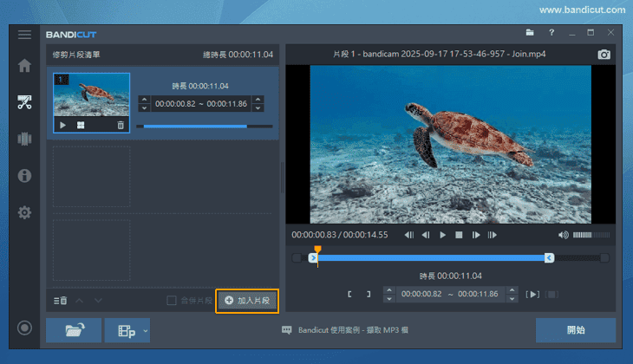Open Settings gear in sidebar
Screen dimensions: 633x364
pyautogui.click(x=24, y=213)
